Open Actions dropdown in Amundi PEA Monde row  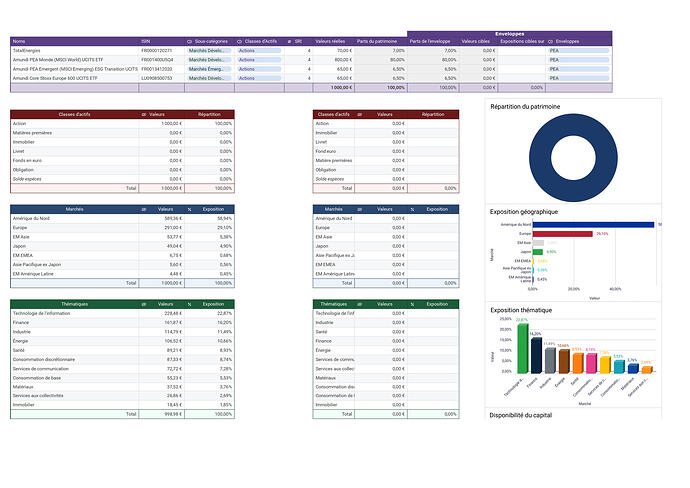click(259, 60)
